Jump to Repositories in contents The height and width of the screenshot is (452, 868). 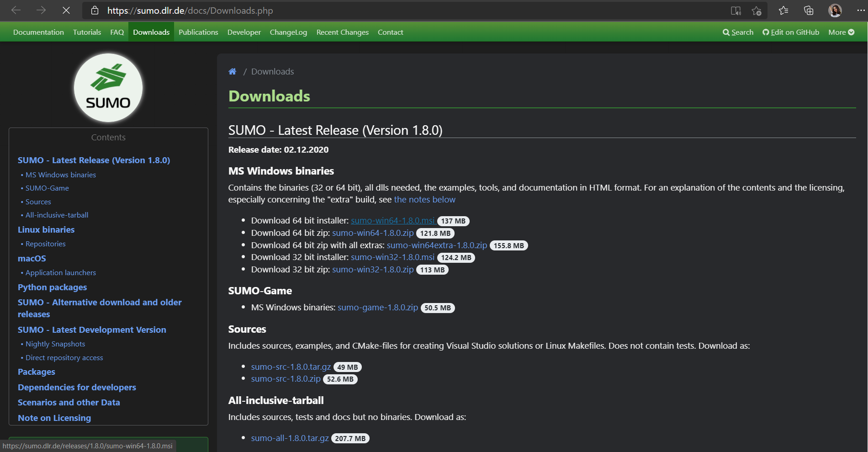click(46, 244)
